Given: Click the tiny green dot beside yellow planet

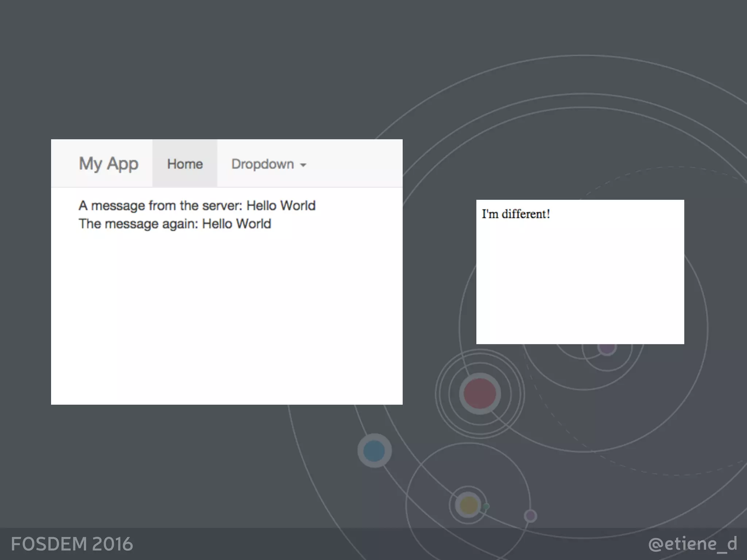Looking at the screenshot, I should [x=486, y=506].
